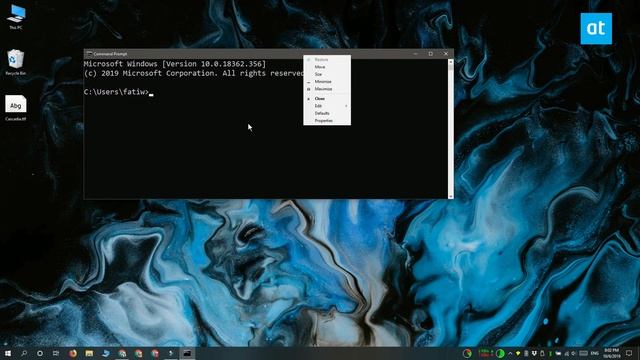
Task: Click the Microsoft Corporation copyright line
Action: click(194, 73)
